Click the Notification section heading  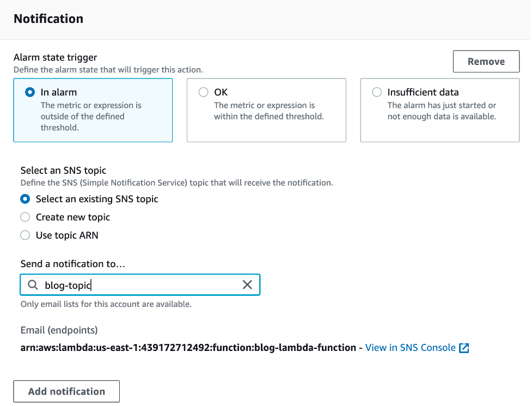pyautogui.click(x=48, y=19)
